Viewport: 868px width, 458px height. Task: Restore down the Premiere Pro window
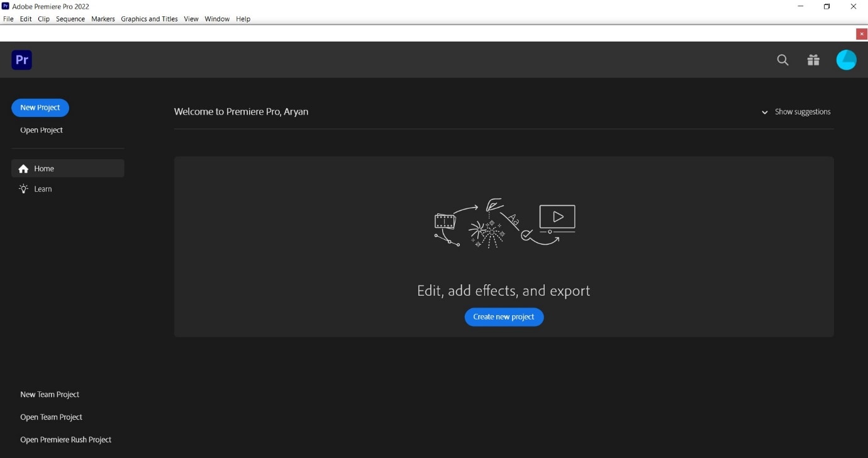pos(827,6)
